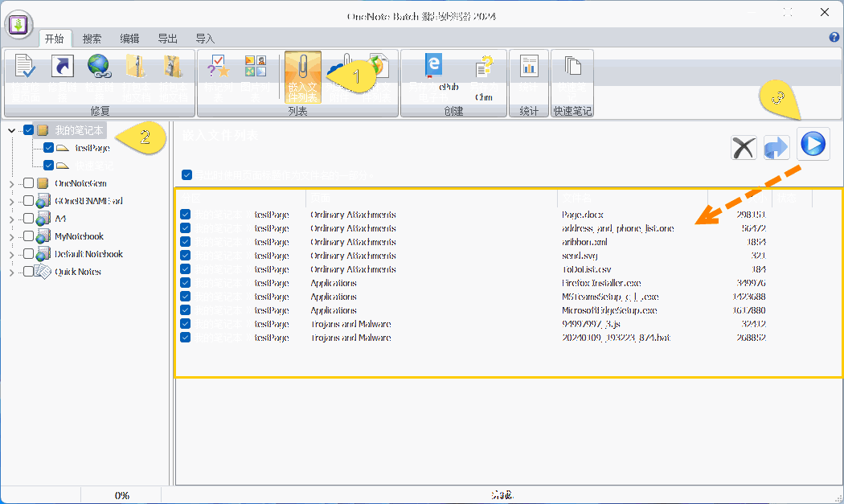
Task: Uncheck the Firefox Installer.exe row checkbox
Action: pos(186,283)
